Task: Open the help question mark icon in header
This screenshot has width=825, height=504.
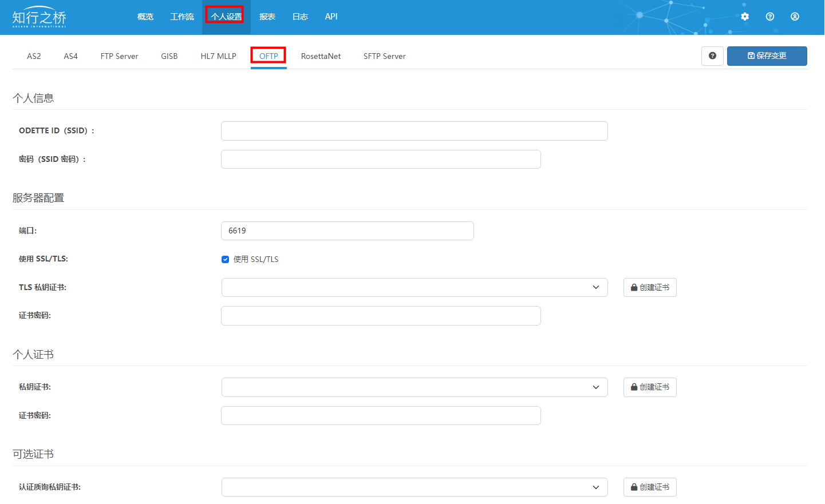Action: pos(770,17)
